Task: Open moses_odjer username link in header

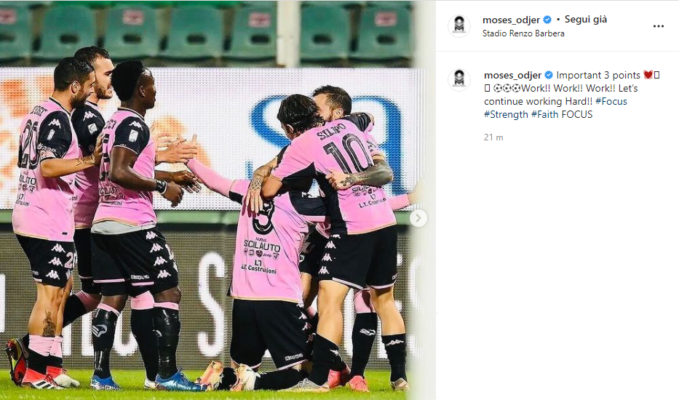Action: tap(511, 20)
